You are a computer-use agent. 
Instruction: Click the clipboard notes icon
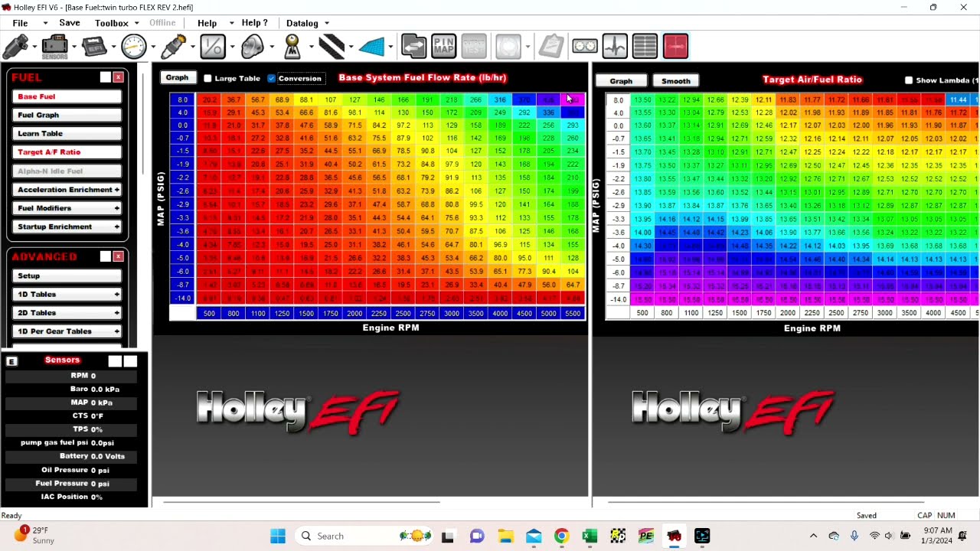551,47
